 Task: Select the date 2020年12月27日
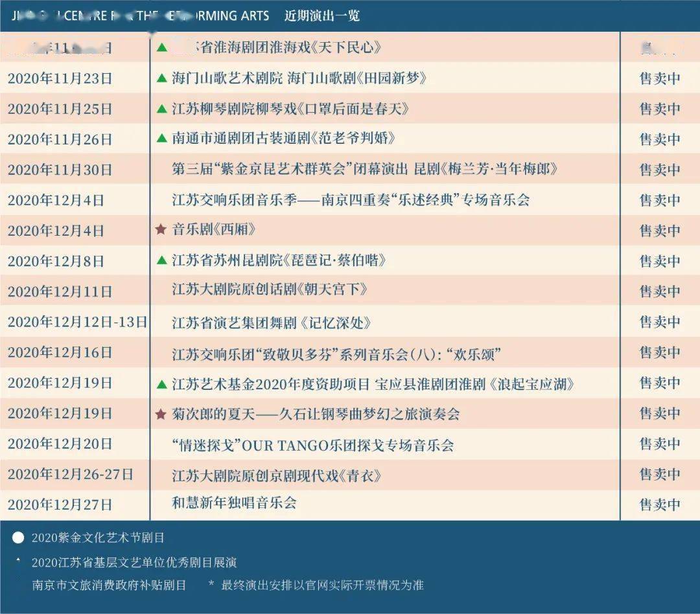point(60,505)
